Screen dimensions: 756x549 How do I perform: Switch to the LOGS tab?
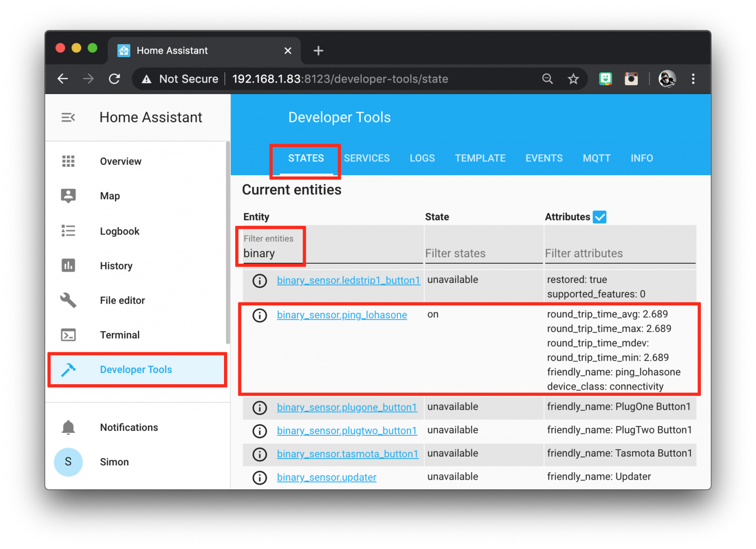point(422,158)
